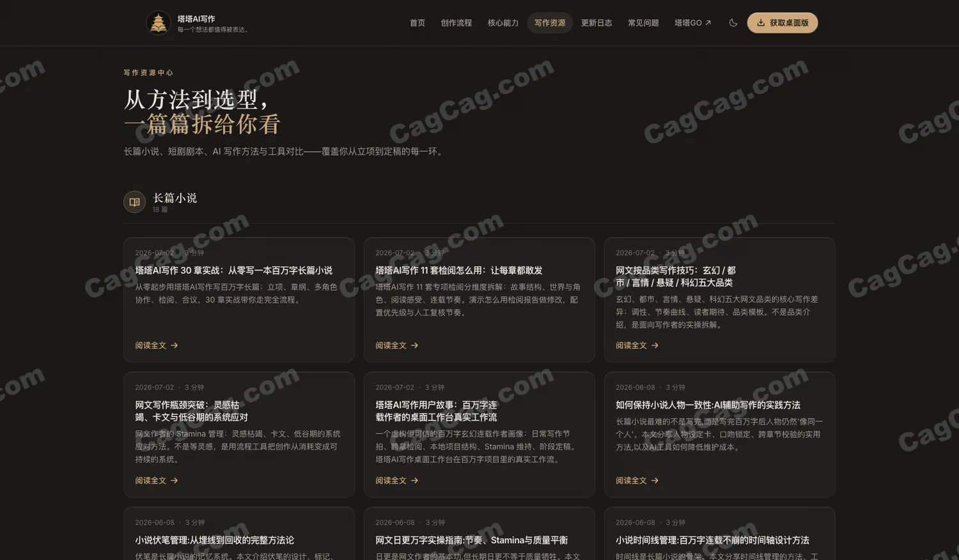Click 阅读全文 under 塔塔AI写作用户故事
Viewport: 959px width, 560px height.
point(397,481)
